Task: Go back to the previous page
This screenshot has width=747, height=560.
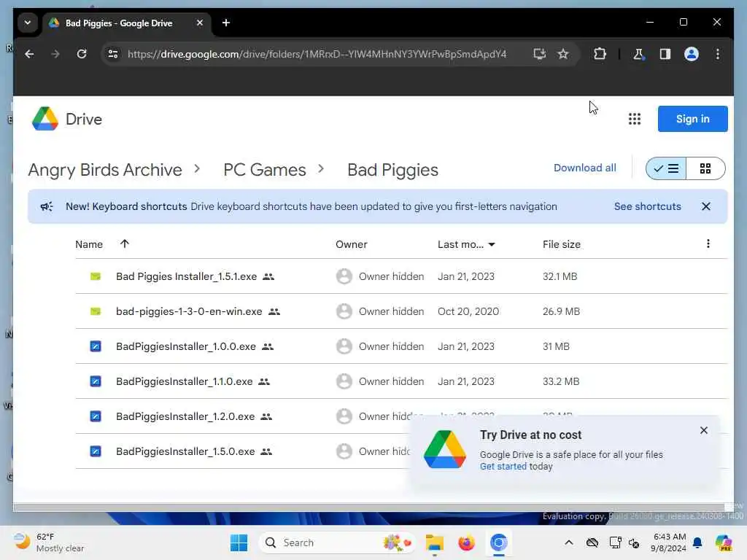Action: (29, 54)
